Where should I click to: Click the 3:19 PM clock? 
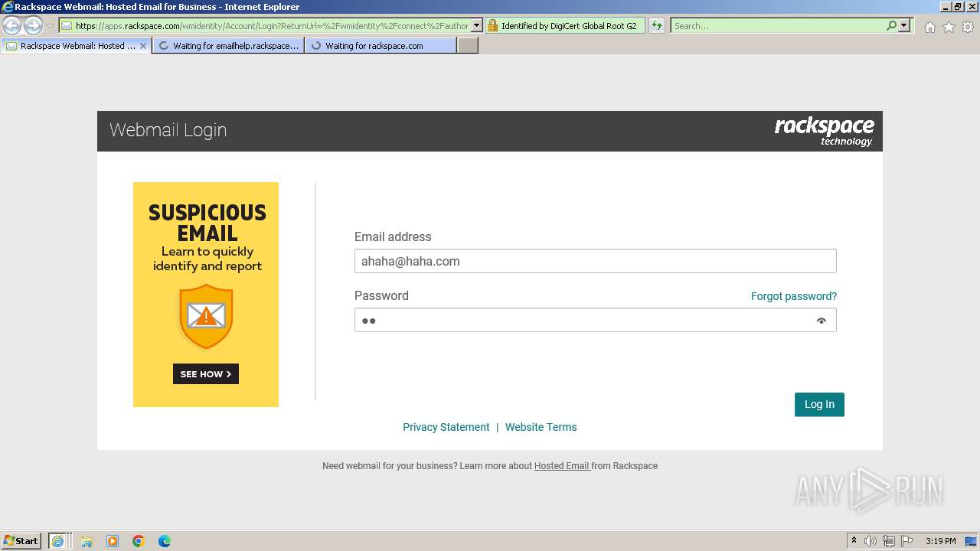point(940,541)
